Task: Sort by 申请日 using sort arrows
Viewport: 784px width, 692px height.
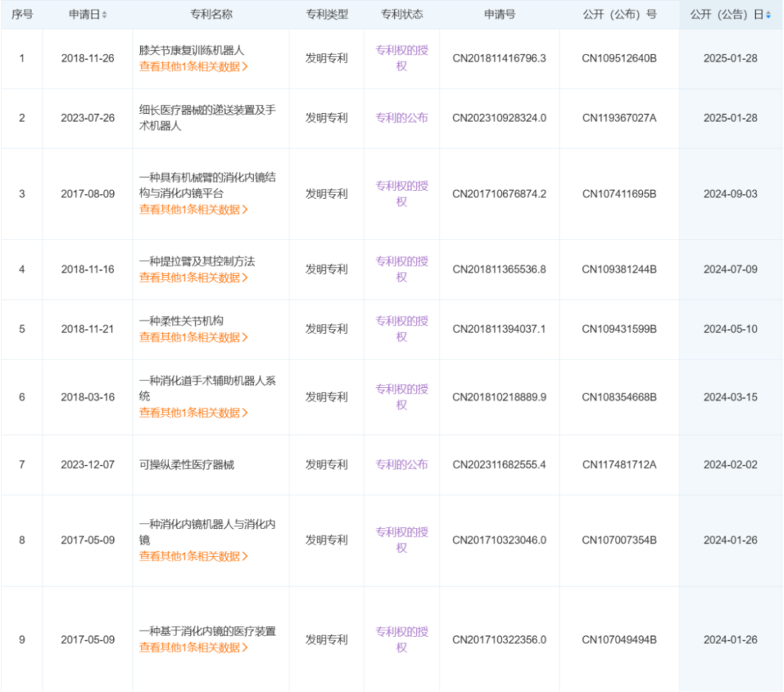Action: coord(105,15)
